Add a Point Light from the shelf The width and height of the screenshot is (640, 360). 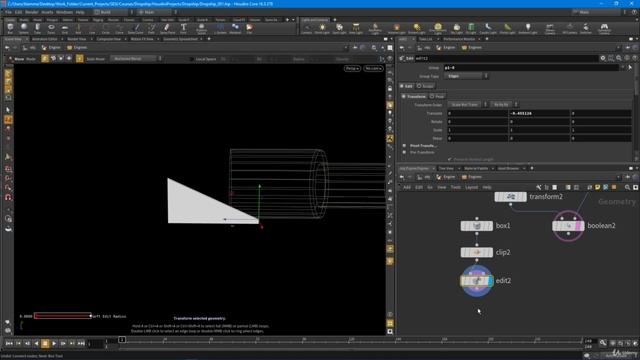[x=322, y=29]
